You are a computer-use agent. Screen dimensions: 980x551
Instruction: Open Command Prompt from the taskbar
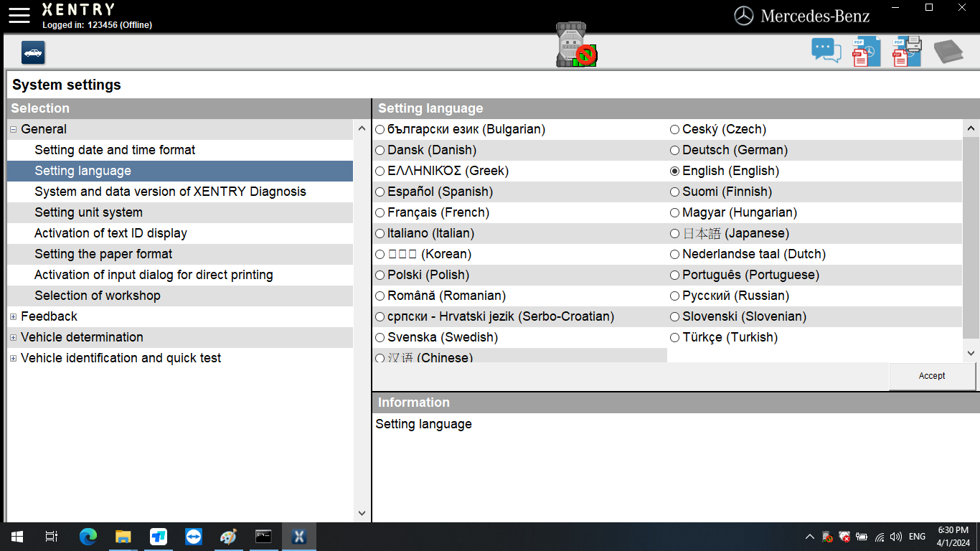tap(264, 537)
